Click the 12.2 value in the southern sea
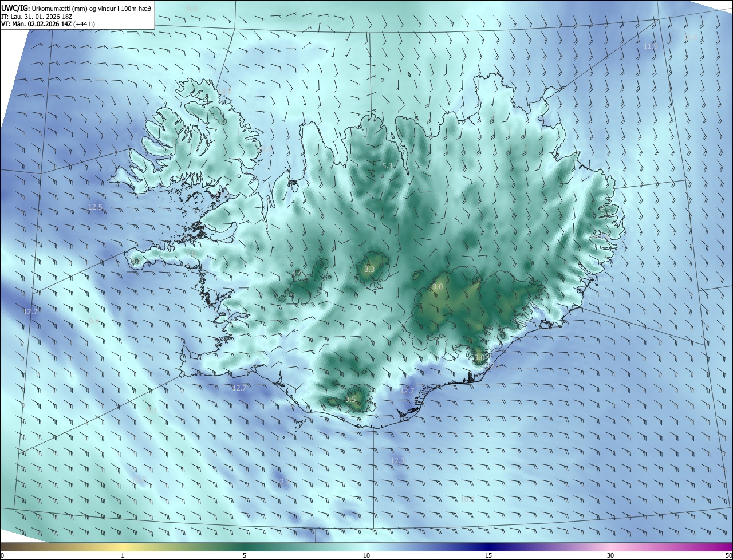733x560 pixels. tap(283, 483)
